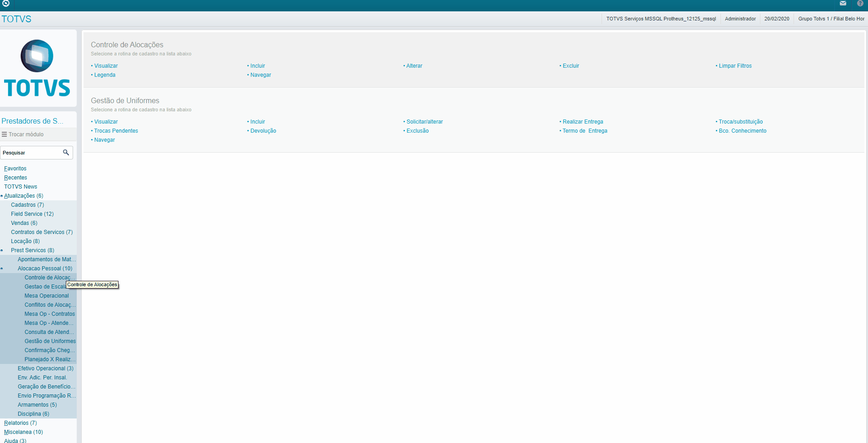Click Grupo Totvs 1 / Filial Belo Hor
The image size is (868, 443).
pyautogui.click(x=831, y=19)
